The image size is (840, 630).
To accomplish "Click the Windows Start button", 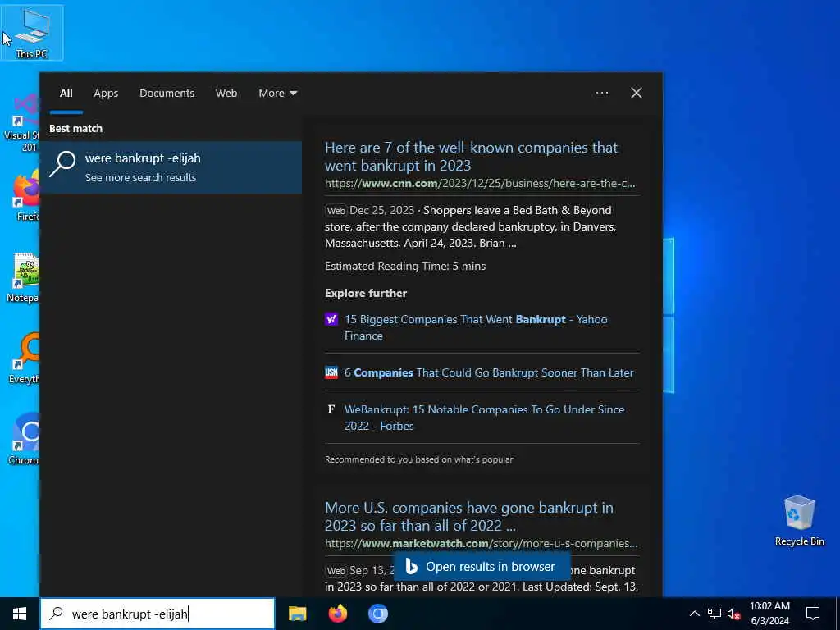I will pyautogui.click(x=20, y=614).
